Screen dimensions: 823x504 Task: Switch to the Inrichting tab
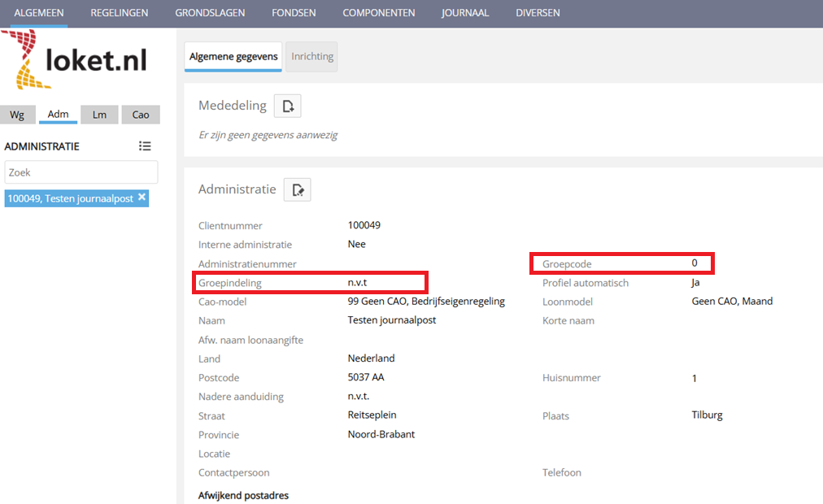point(312,57)
